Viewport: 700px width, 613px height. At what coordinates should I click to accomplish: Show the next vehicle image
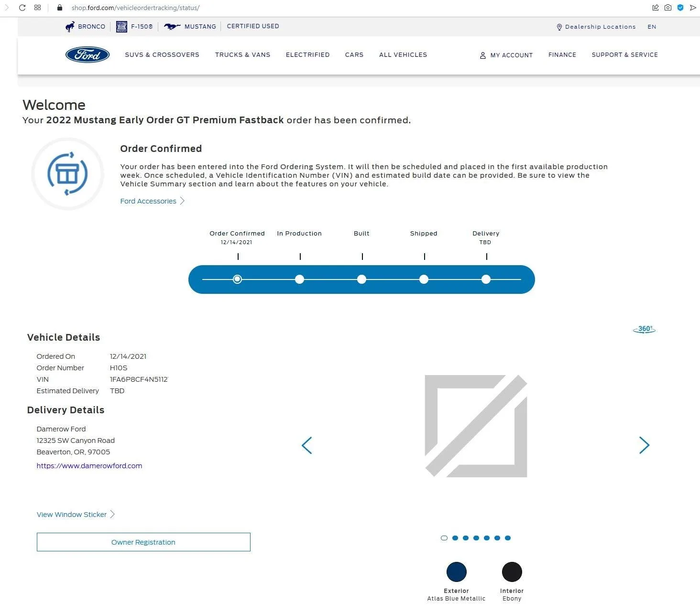point(645,445)
